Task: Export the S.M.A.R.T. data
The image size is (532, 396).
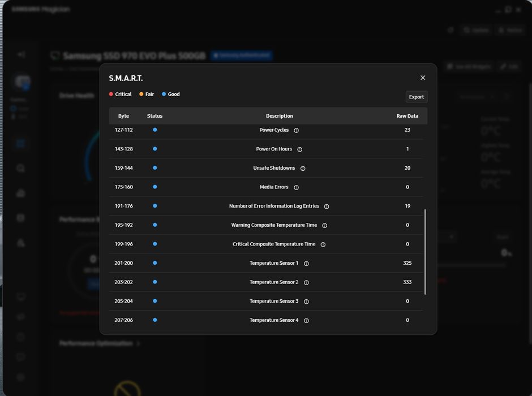Action: (417, 97)
